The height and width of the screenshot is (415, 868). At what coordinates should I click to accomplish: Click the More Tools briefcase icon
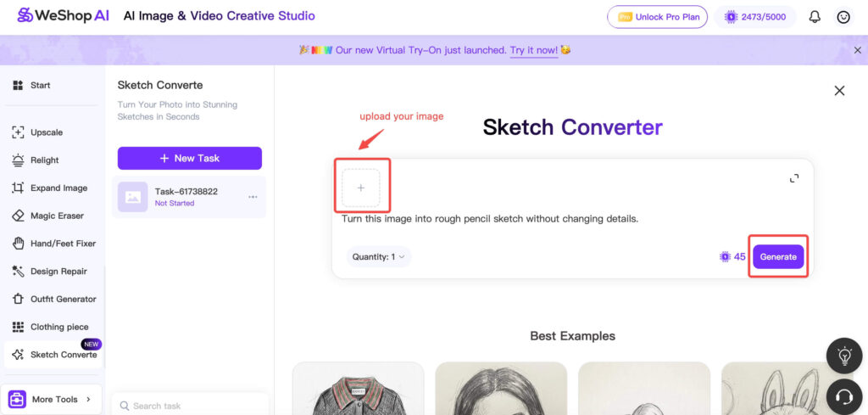tap(17, 399)
